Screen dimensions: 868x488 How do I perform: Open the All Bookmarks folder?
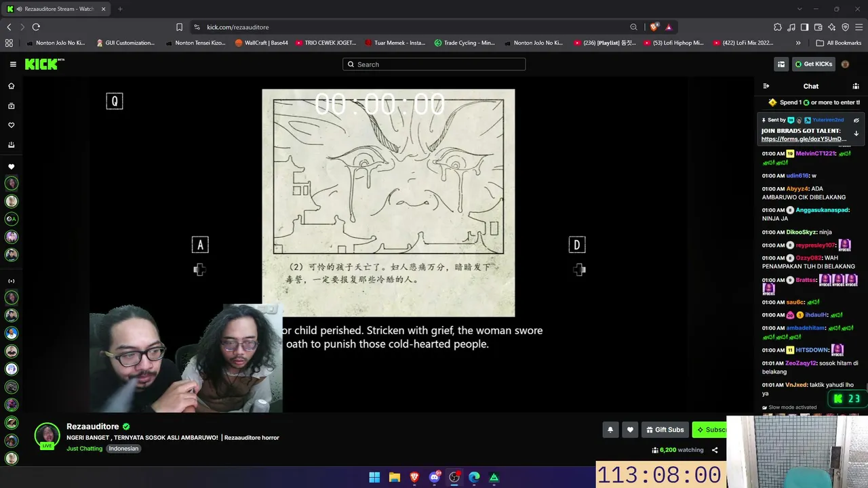tap(839, 43)
